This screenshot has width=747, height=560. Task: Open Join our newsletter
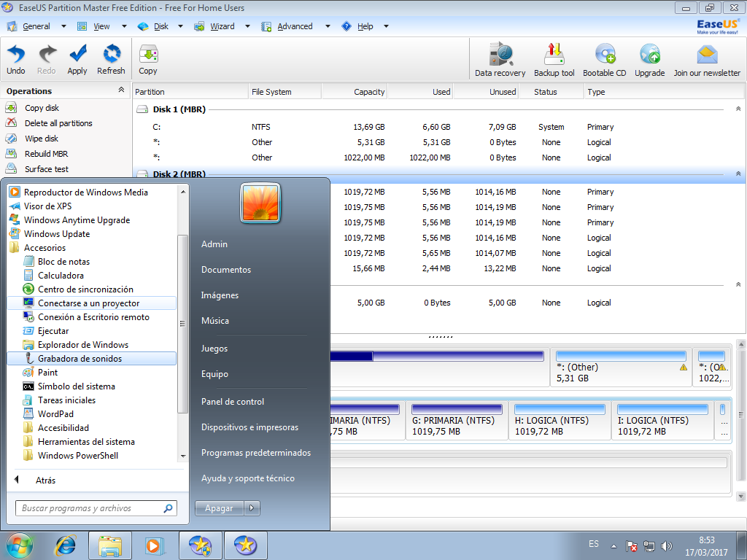pos(707,60)
